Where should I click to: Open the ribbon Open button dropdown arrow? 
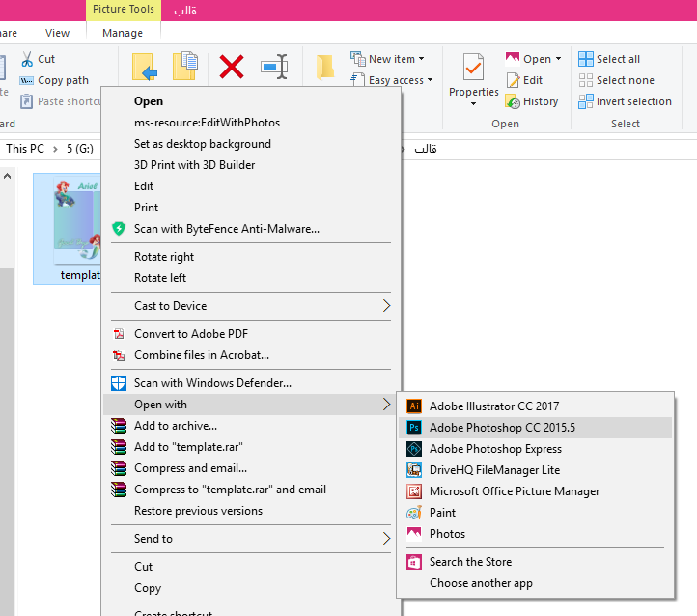(558, 59)
